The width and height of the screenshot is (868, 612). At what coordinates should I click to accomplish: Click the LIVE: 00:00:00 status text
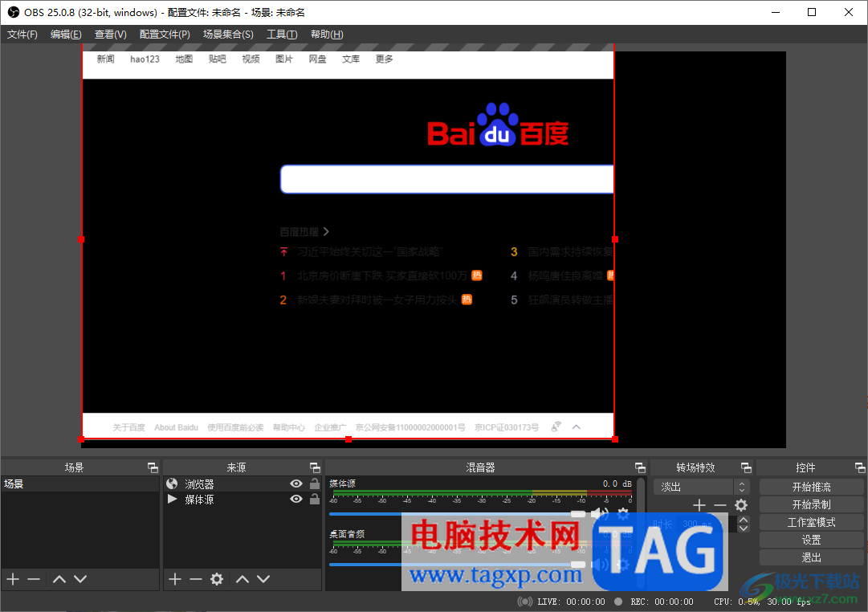[571, 602]
